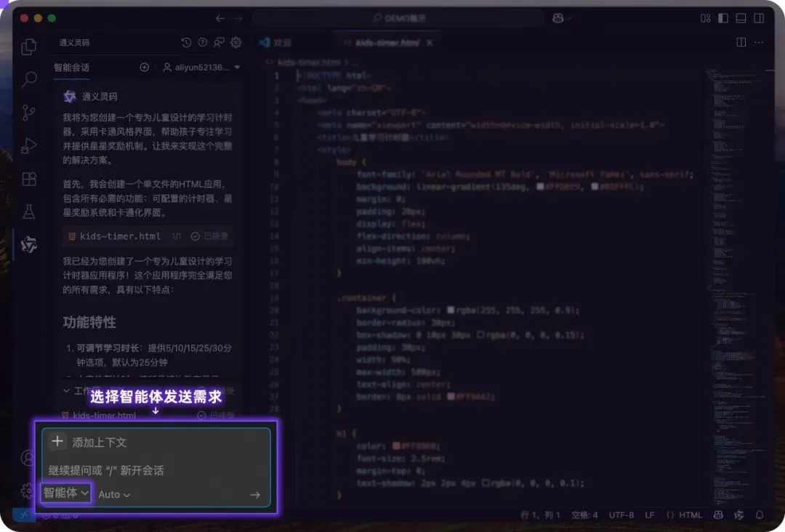Customize layout icon in title bar
This screenshot has height=532, width=785.
point(705,18)
